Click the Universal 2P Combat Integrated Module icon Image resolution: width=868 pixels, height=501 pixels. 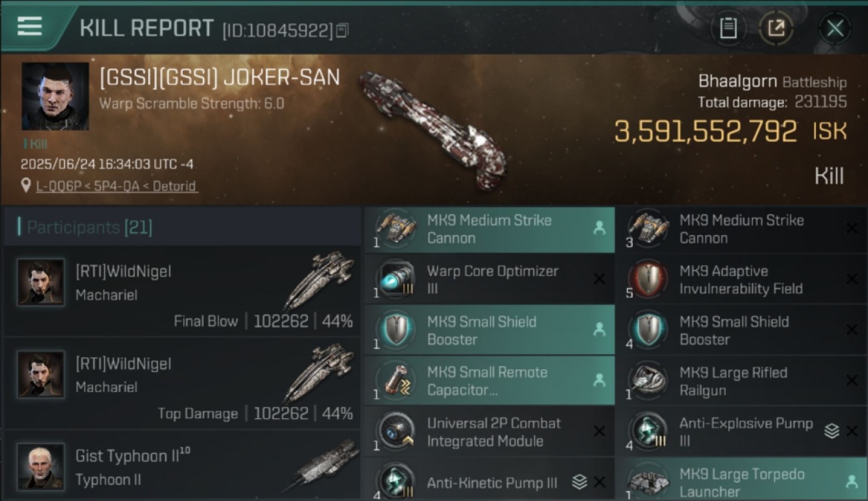coord(395,432)
